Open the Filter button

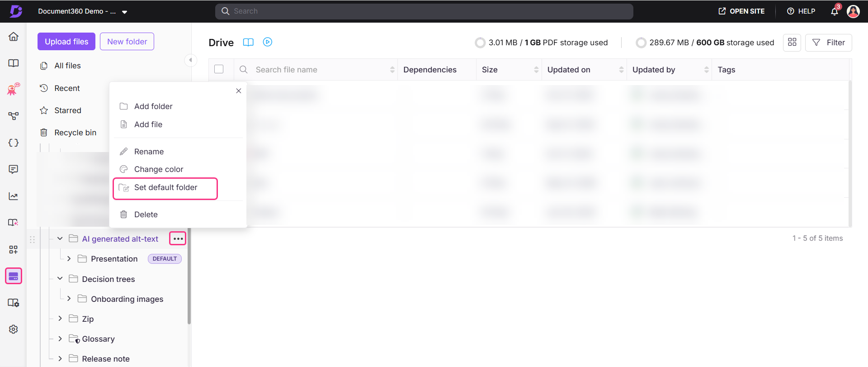[x=829, y=43]
